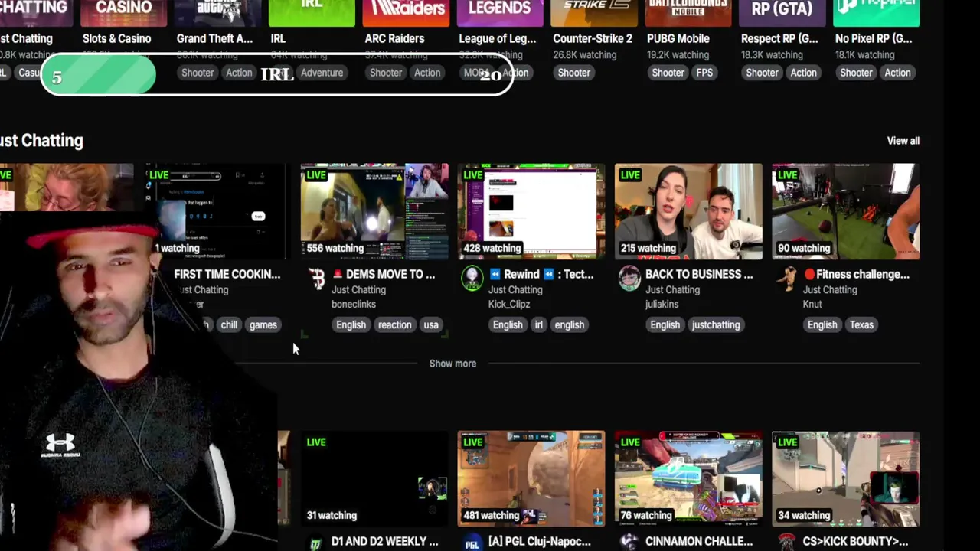Open Grand Theft Auto category title
Screen dimensions: 980x551
point(214,38)
